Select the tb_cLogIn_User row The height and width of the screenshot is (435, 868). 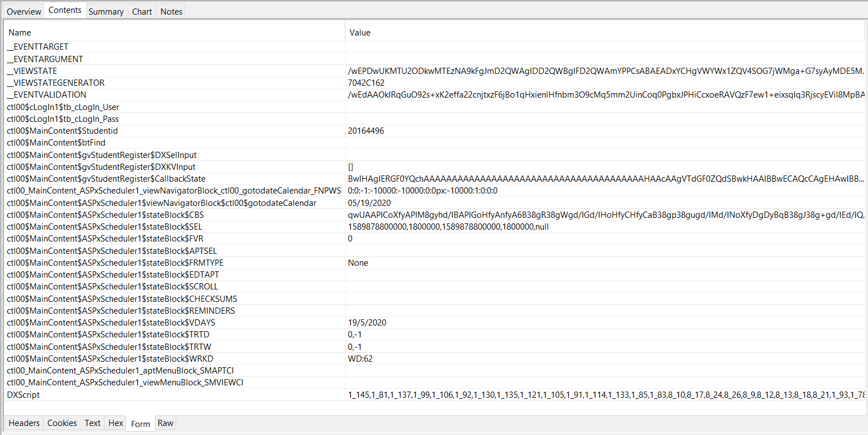[435, 107]
